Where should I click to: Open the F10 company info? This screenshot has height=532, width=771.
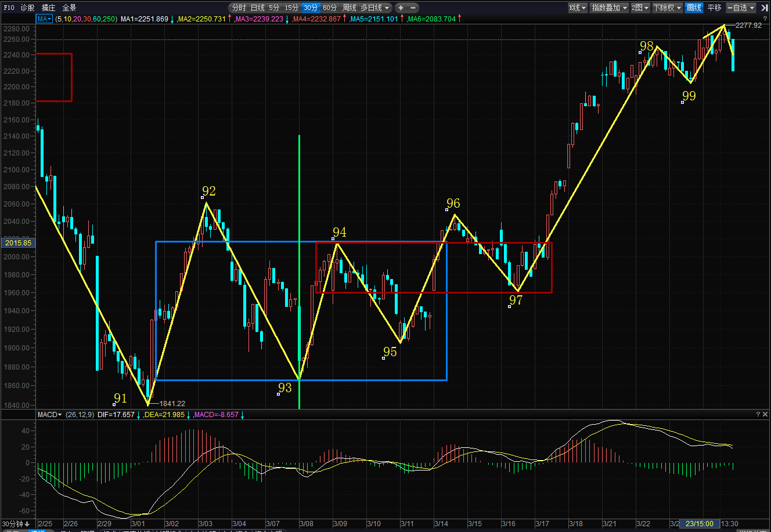tap(8, 8)
